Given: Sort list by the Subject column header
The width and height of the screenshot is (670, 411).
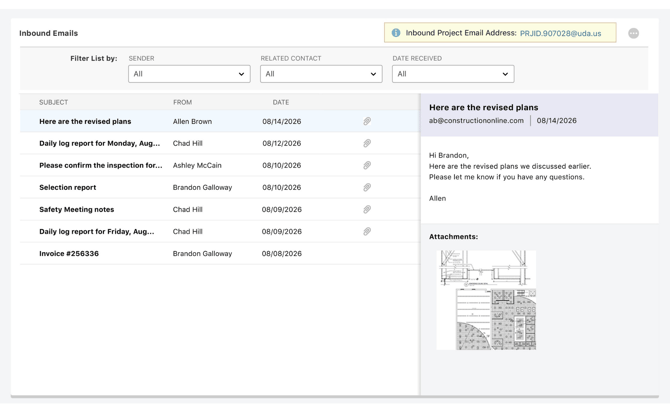Looking at the screenshot, I should pos(53,102).
